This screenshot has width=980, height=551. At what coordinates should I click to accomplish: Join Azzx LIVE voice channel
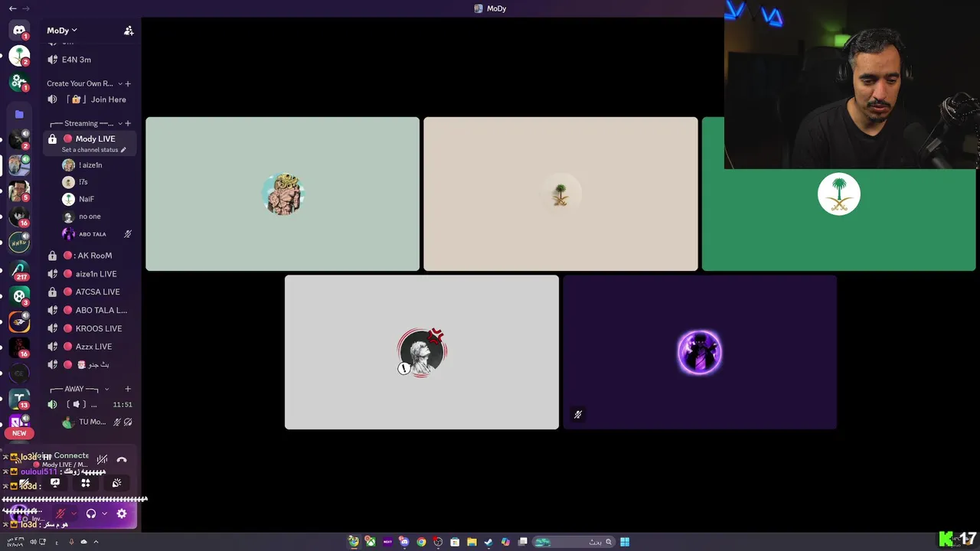[x=90, y=347]
